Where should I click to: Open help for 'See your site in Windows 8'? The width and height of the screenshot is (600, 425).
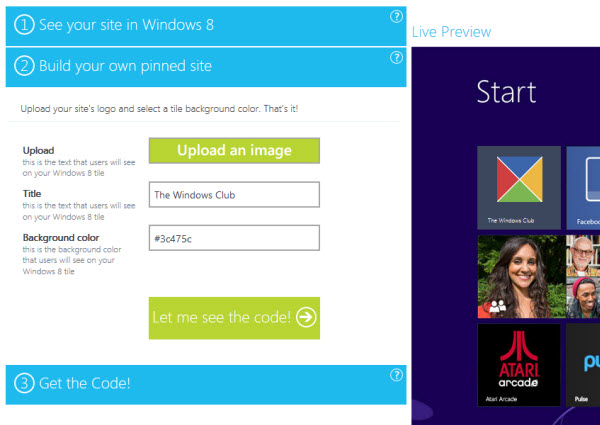click(396, 16)
